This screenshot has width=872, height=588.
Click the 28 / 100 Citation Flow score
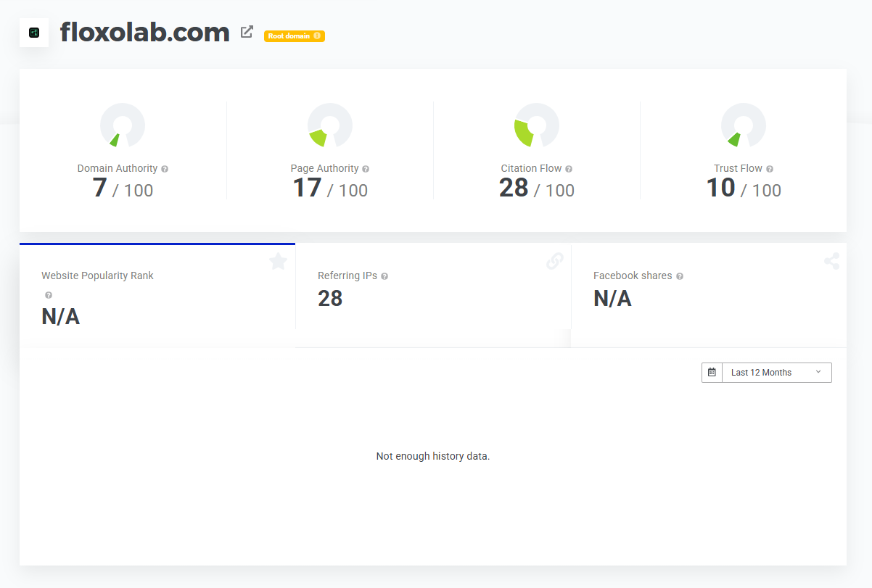click(537, 189)
